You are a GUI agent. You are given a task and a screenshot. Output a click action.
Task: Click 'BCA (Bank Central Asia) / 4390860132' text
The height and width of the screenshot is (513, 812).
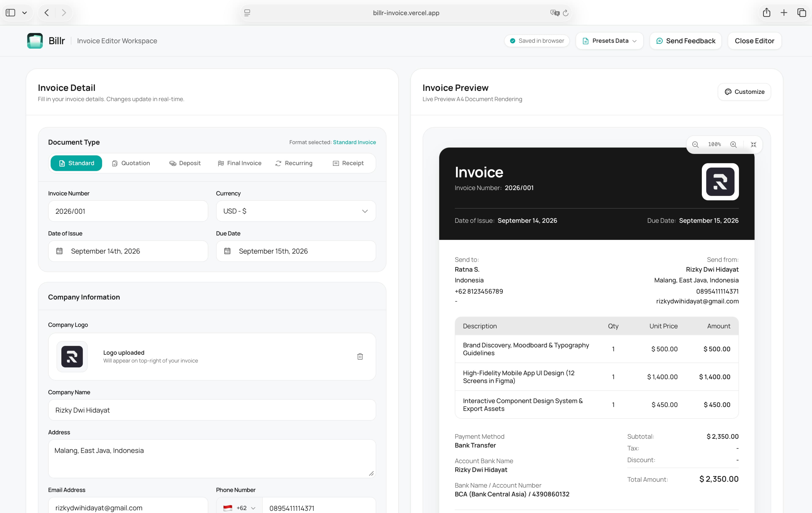[512, 494]
